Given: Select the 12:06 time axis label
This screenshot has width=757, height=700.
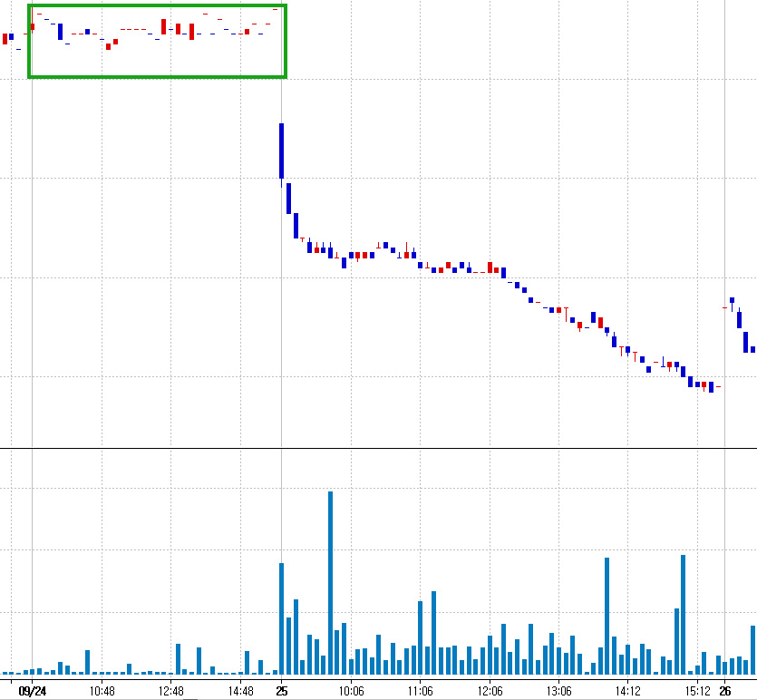Looking at the screenshot, I should tap(490, 691).
